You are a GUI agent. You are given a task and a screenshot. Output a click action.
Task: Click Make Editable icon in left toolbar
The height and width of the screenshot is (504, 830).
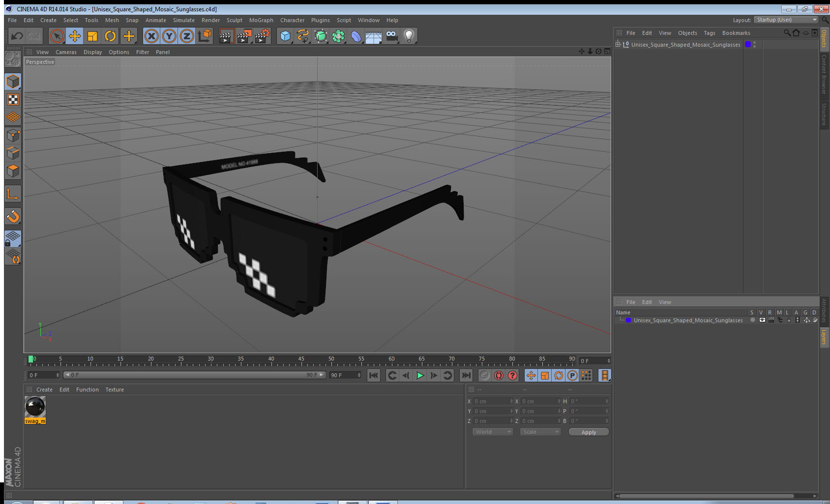[x=13, y=59]
